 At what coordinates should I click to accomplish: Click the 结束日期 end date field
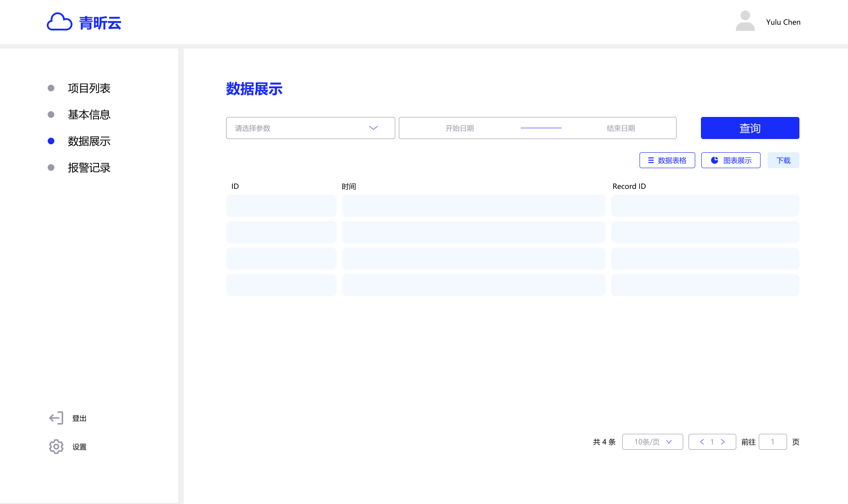[x=621, y=128]
